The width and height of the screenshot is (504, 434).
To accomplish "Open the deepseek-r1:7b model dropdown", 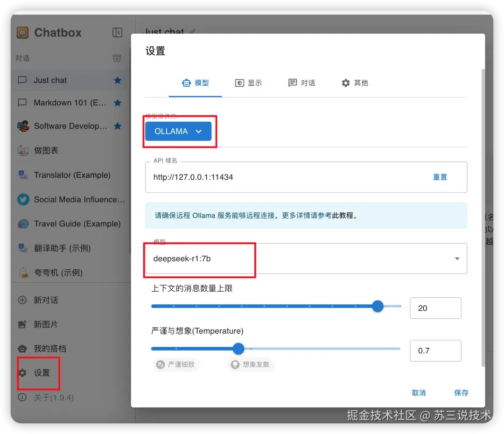I will 306,259.
